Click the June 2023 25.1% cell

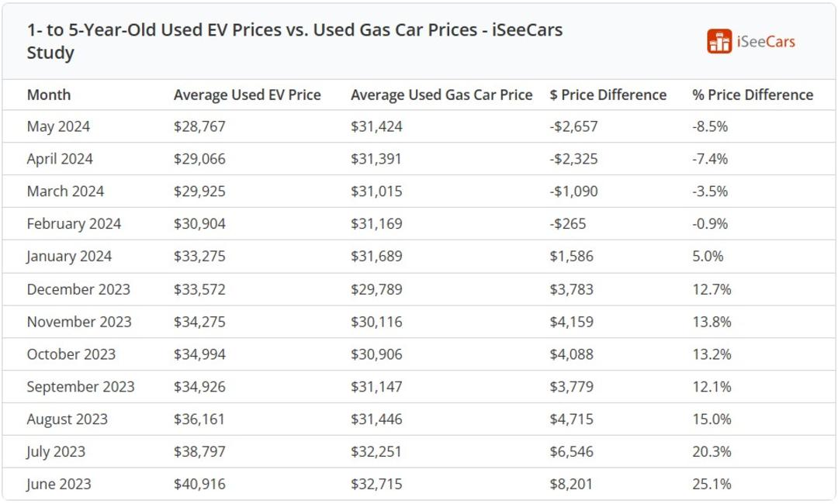pyautogui.click(x=712, y=485)
